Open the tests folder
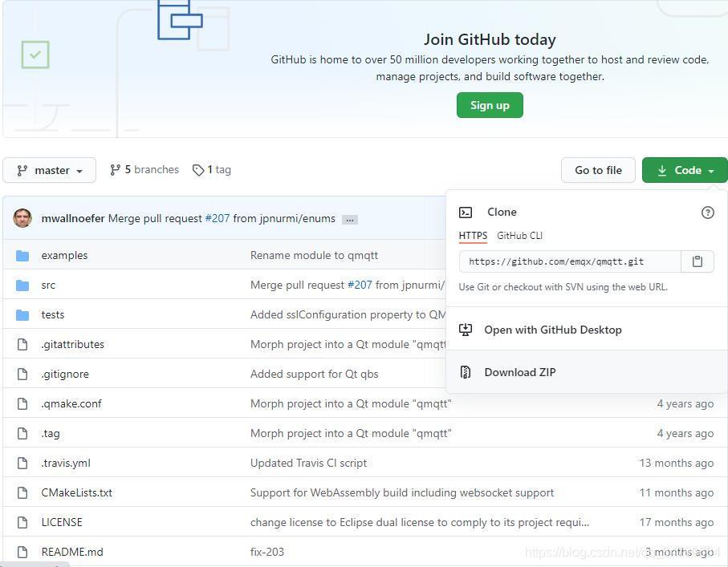The image size is (728, 567). click(x=53, y=315)
